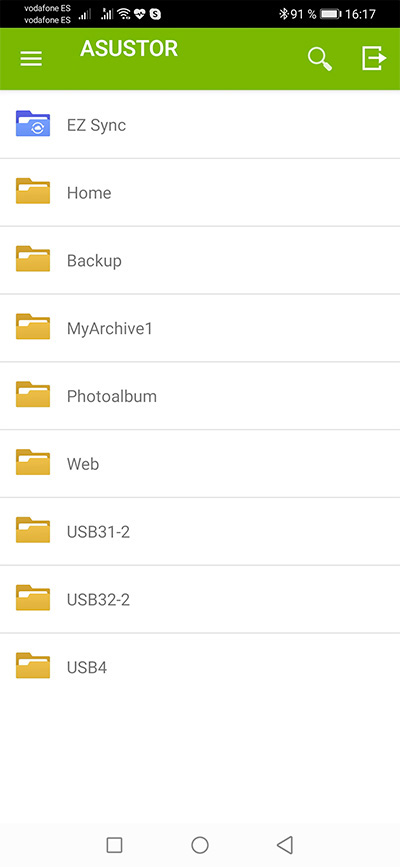Tap the Web folder icon

[x=33, y=462]
